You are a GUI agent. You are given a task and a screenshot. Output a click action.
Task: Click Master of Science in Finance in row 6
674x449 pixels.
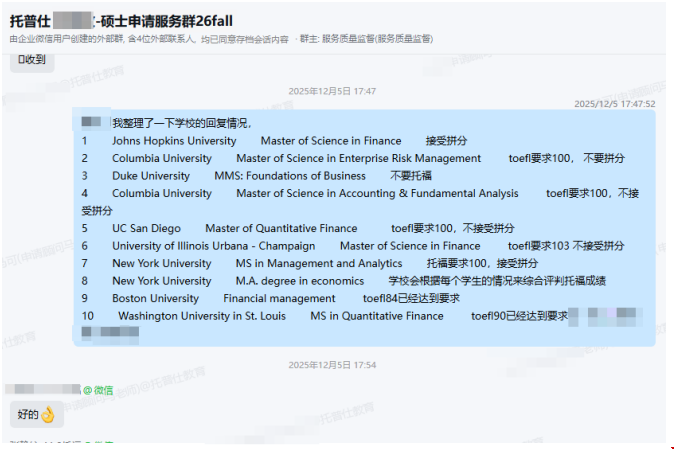click(410, 246)
